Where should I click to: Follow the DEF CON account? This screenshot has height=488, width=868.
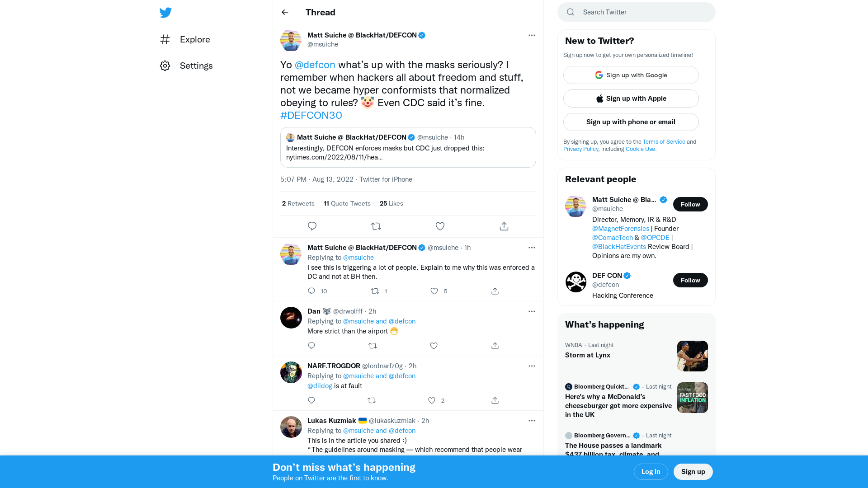pyautogui.click(x=690, y=280)
